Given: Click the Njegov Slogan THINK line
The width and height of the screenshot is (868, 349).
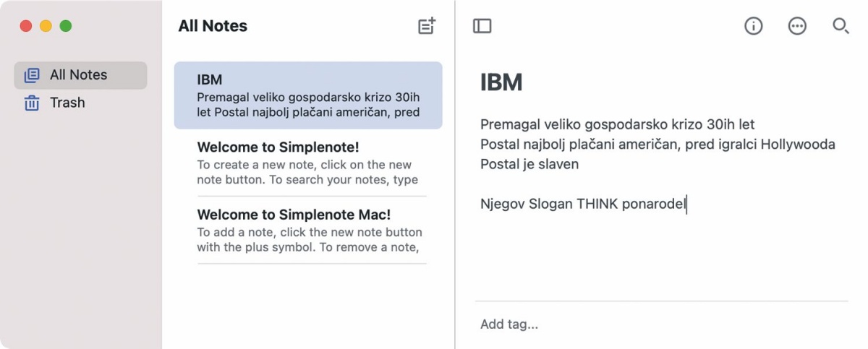Looking at the screenshot, I should [583, 204].
